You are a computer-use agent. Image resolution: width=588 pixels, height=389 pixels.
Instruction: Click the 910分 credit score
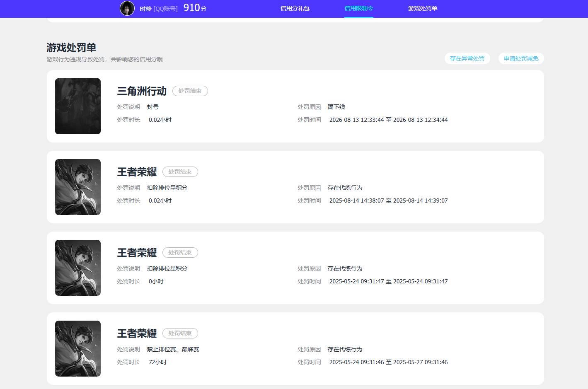tap(195, 8)
